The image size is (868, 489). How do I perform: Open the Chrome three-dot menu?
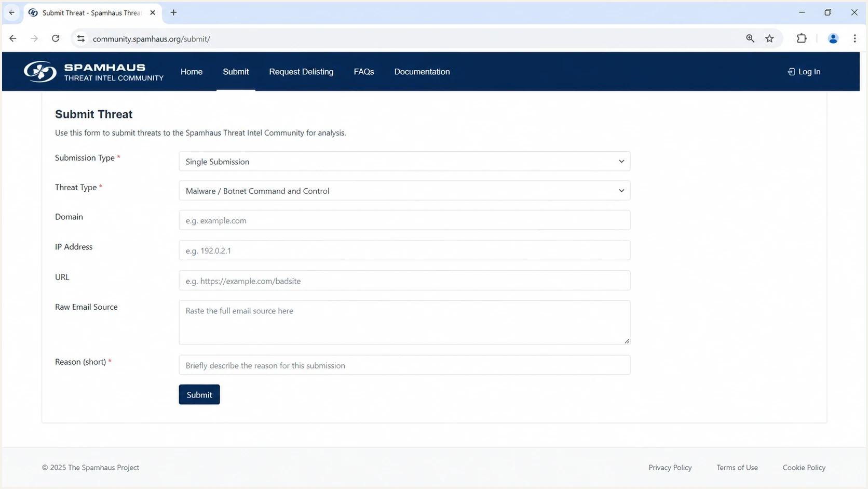[x=855, y=38]
